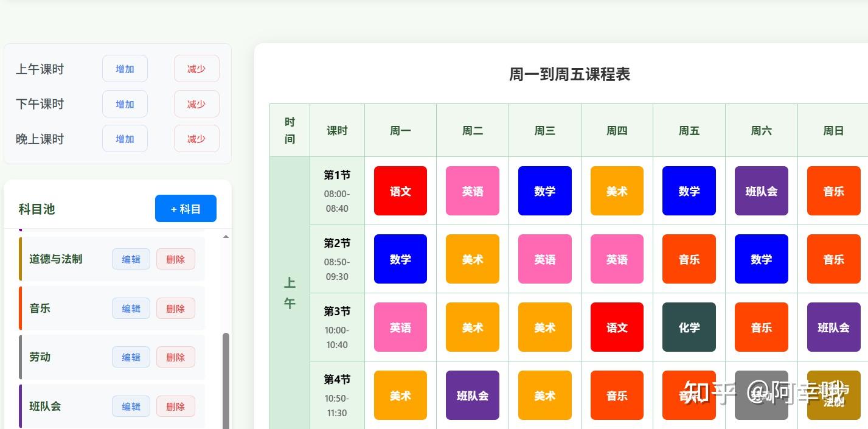Select the blue 数学 card on 周三 第1节

click(x=545, y=191)
